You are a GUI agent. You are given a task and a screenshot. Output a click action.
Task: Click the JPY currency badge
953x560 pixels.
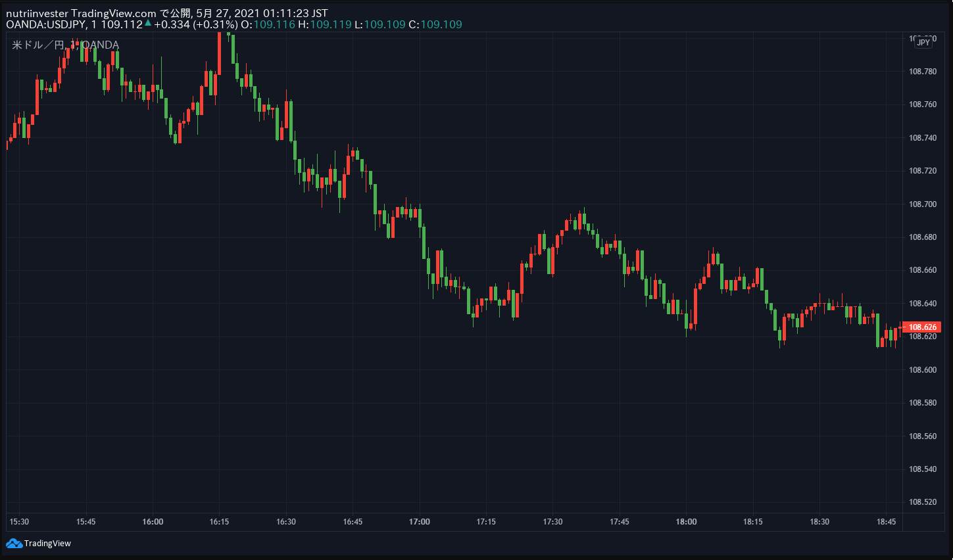point(923,43)
